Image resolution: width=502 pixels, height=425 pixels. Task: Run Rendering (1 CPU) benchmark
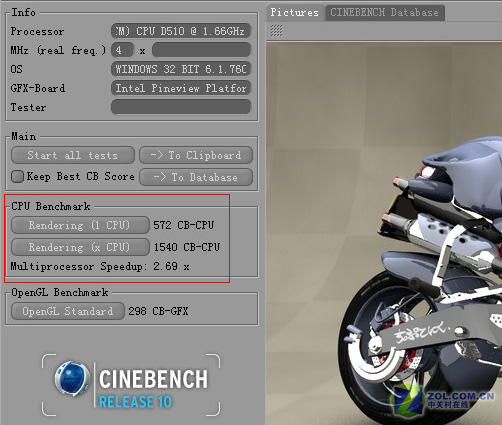pos(80,225)
